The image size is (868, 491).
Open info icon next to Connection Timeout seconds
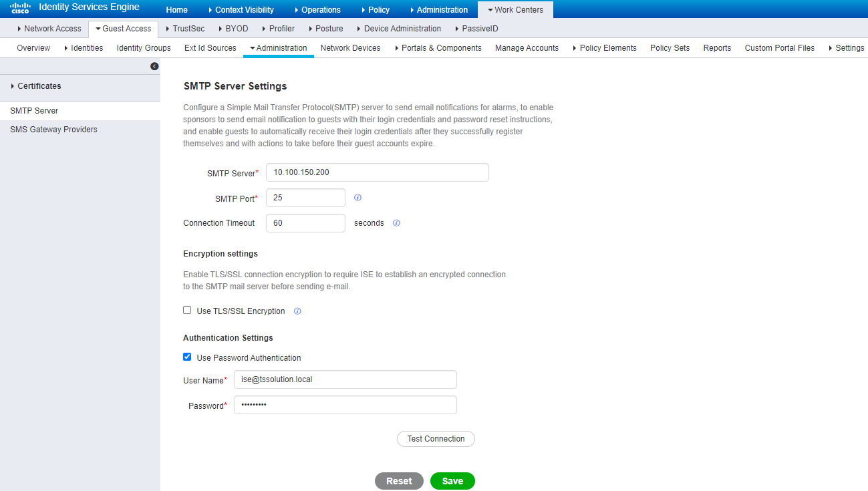coord(396,223)
